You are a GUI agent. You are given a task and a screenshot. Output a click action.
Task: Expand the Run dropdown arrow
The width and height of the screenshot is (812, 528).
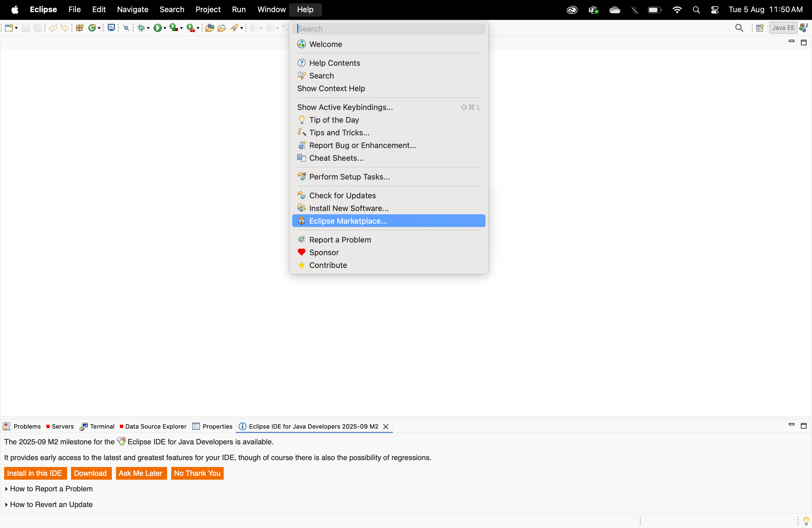click(165, 28)
